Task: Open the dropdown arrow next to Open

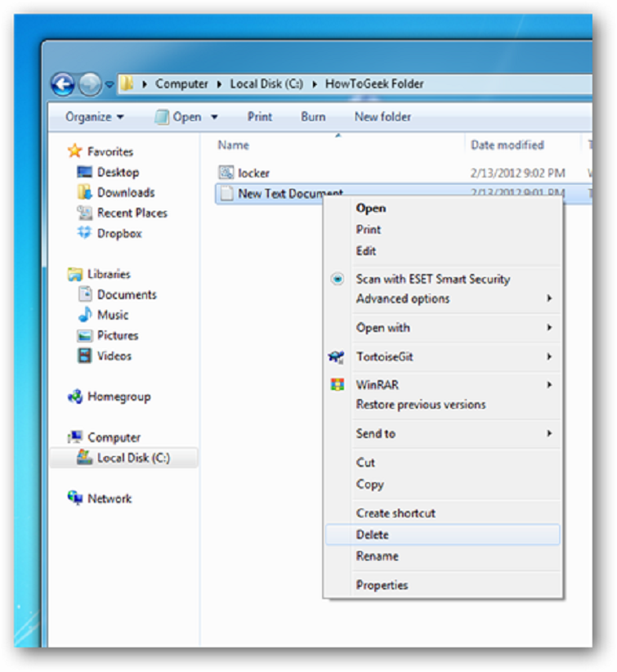Action: click(x=215, y=117)
